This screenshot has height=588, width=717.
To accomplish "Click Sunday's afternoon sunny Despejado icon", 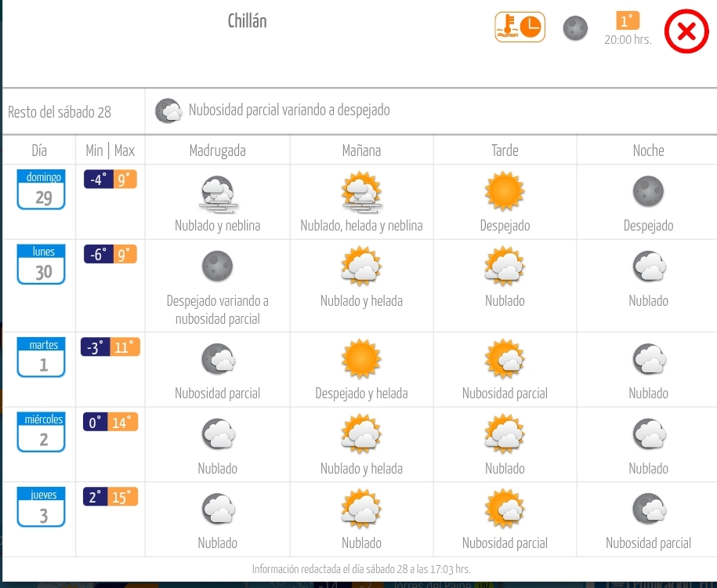I will point(504,191).
